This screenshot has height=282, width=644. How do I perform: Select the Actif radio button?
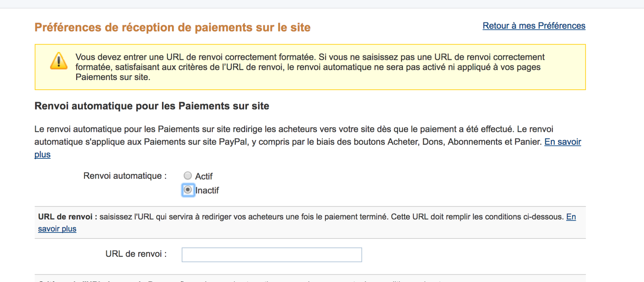188,175
